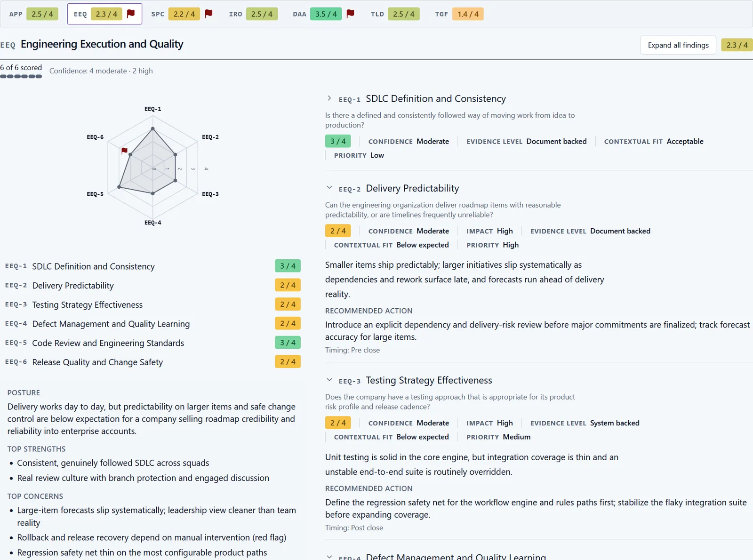Click the 2.3 / 4 score badge beside Expand all findings
753x560 pixels.
737,45
